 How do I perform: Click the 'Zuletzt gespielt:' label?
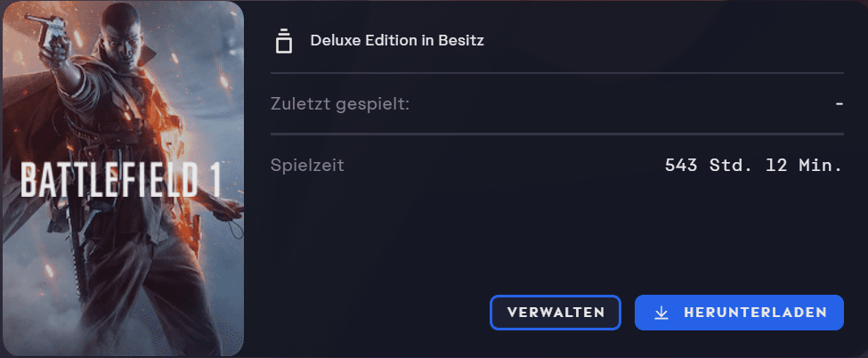tap(340, 103)
